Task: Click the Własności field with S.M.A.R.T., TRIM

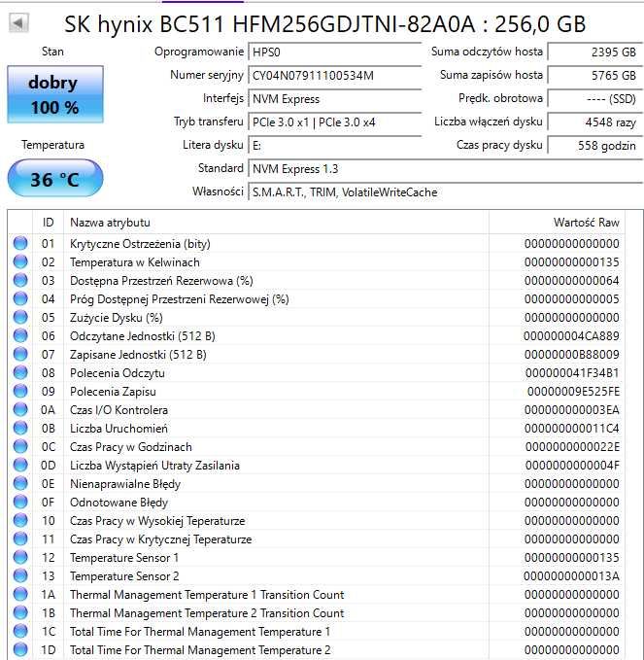Action: click(x=445, y=192)
